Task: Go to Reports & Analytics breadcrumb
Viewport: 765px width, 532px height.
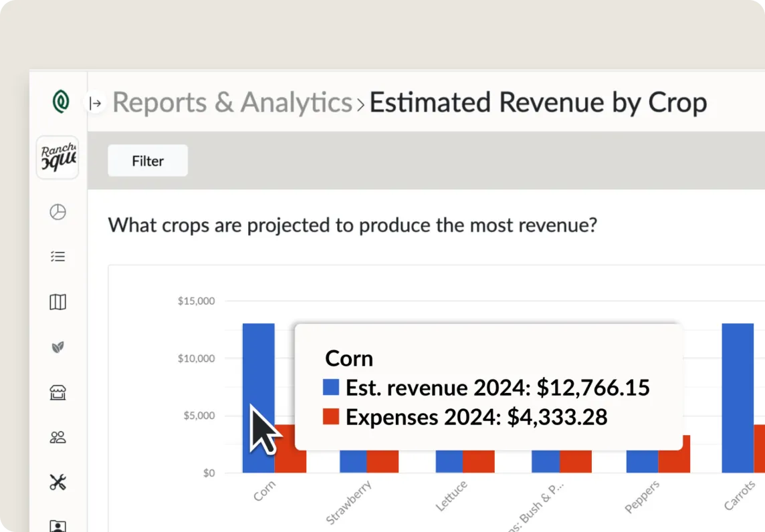Action: pos(232,103)
